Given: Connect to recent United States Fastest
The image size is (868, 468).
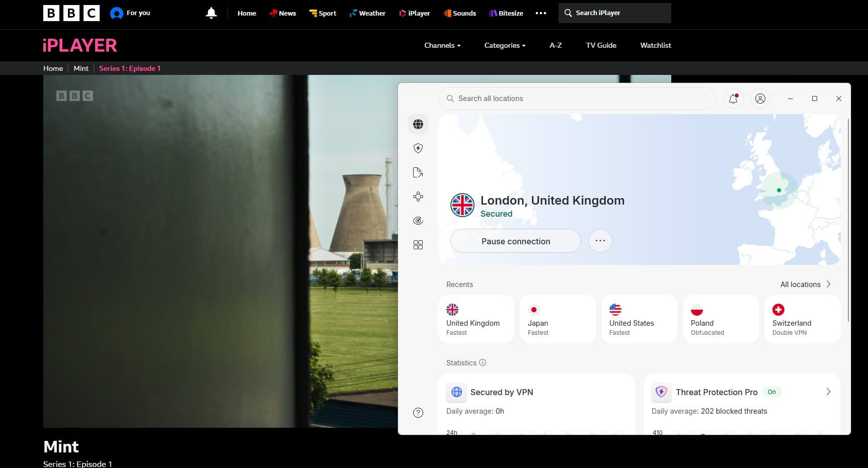Looking at the screenshot, I should 640,319.
